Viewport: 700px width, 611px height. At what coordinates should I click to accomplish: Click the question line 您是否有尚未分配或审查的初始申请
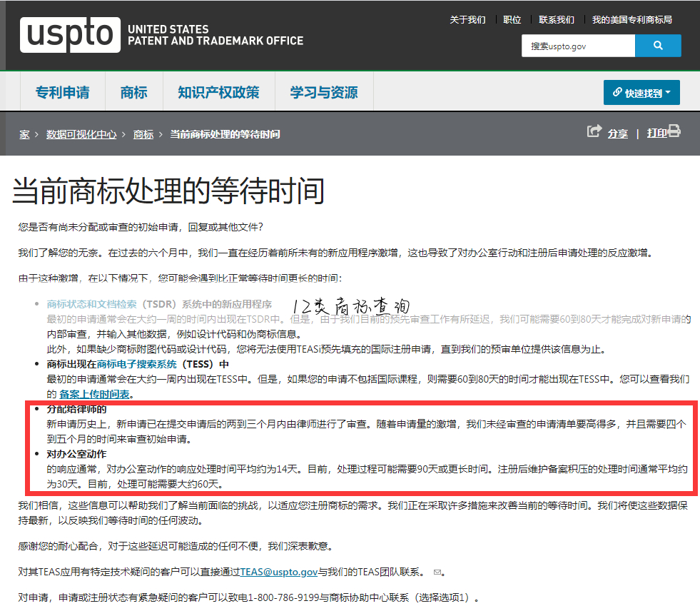coord(141,227)
